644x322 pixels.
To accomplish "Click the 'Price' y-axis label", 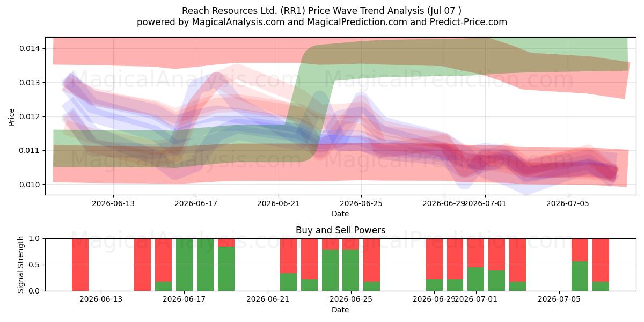I will click(x=11, y=116).
